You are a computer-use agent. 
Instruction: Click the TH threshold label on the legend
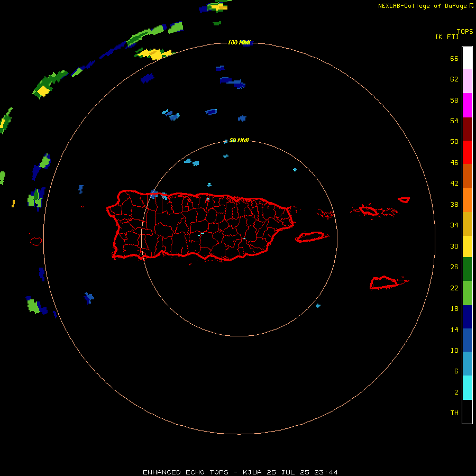pos(454,413)
